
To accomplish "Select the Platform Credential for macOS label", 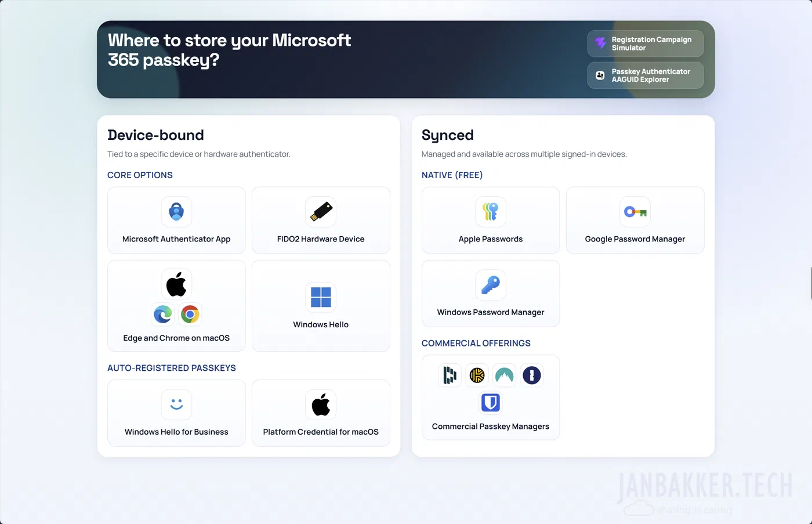I will (x=321, y=432).
